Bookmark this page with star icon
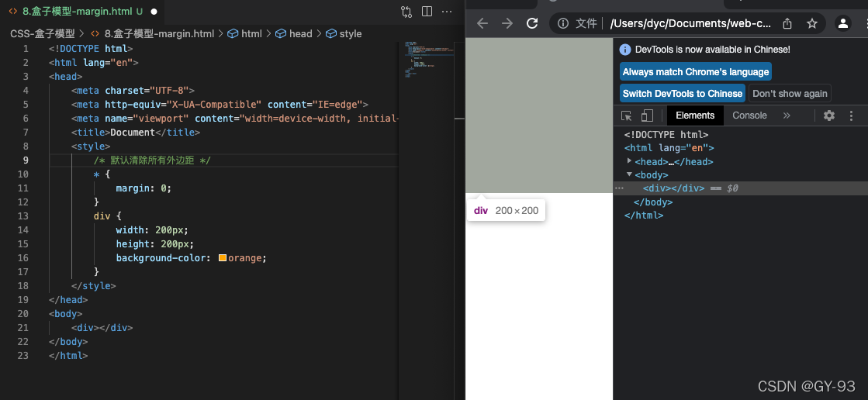 812,23
